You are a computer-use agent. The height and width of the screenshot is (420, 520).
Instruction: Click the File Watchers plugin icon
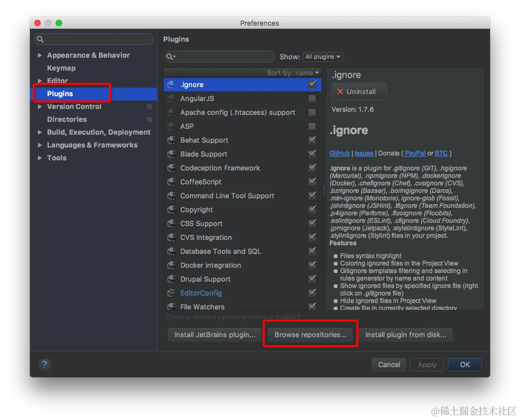point(171,306)
